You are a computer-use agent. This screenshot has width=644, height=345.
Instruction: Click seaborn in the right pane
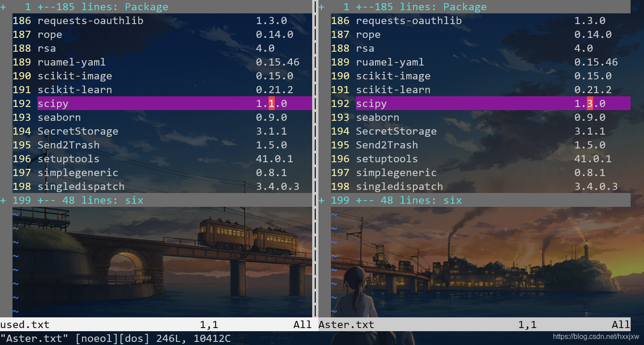click(378, 117)
